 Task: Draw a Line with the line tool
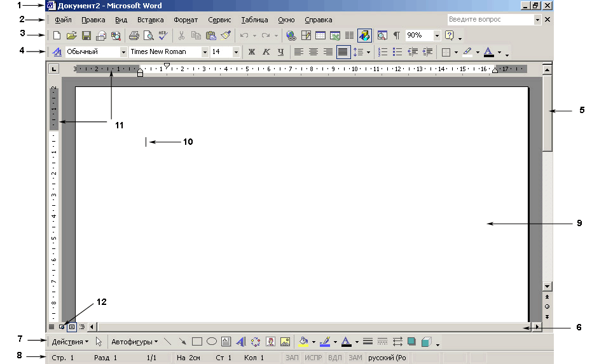(x=168, y=342)
